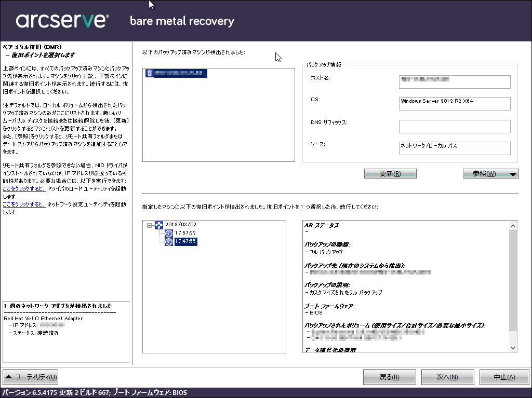Select the 17:47:55 recovery point
Screen dimensions: 532x398
185,241
